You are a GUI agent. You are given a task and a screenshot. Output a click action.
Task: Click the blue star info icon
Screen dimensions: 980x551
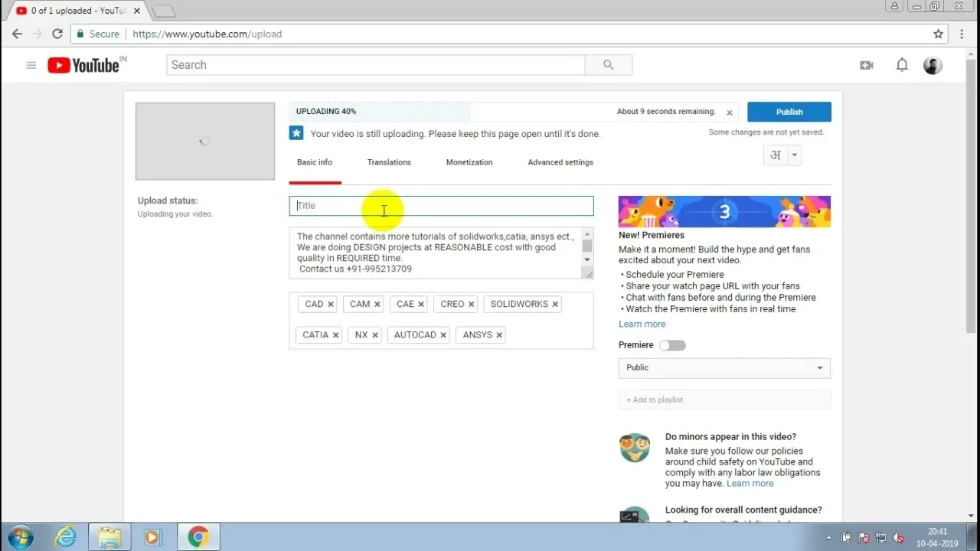tap(296, 133)
